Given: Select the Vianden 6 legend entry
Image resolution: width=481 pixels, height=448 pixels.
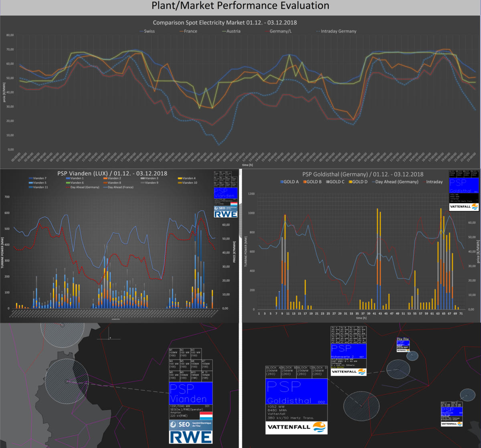Looking at the screenshot, I should (x=75, y=183).
